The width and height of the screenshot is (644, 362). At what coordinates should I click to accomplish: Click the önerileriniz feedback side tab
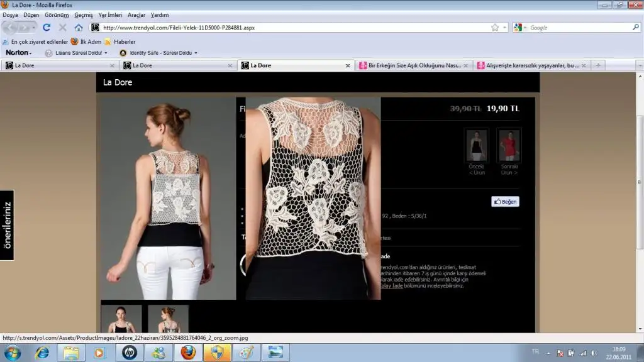pos(7,225)
